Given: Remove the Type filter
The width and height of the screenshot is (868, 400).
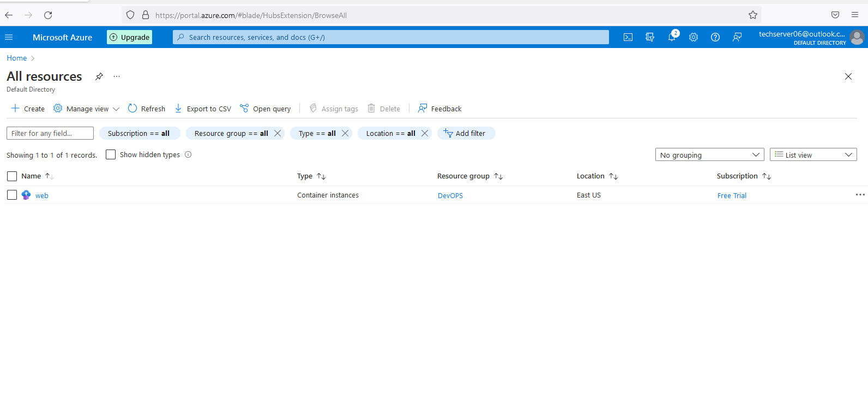Looking at the screenshot, I should (x=345, y=133).
